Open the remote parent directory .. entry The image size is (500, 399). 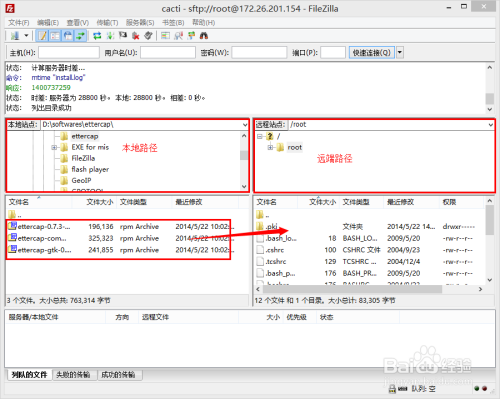(x=263, y=215)
